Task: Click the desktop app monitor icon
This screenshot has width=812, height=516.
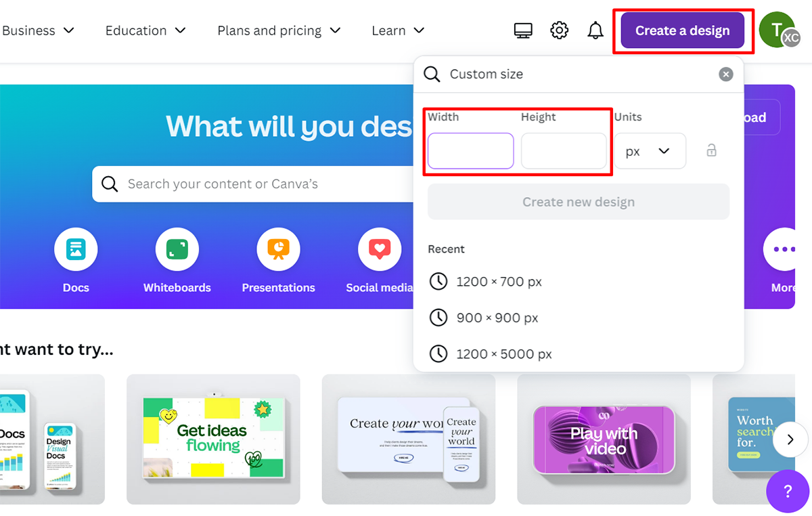Action: (x=523, y=30)
